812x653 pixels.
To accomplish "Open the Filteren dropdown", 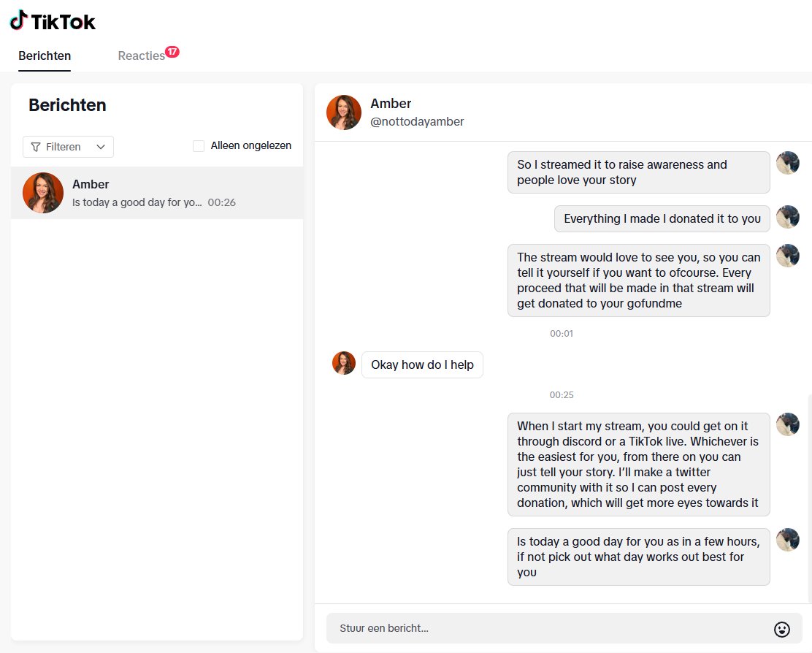I will click(x=69, y=147).
